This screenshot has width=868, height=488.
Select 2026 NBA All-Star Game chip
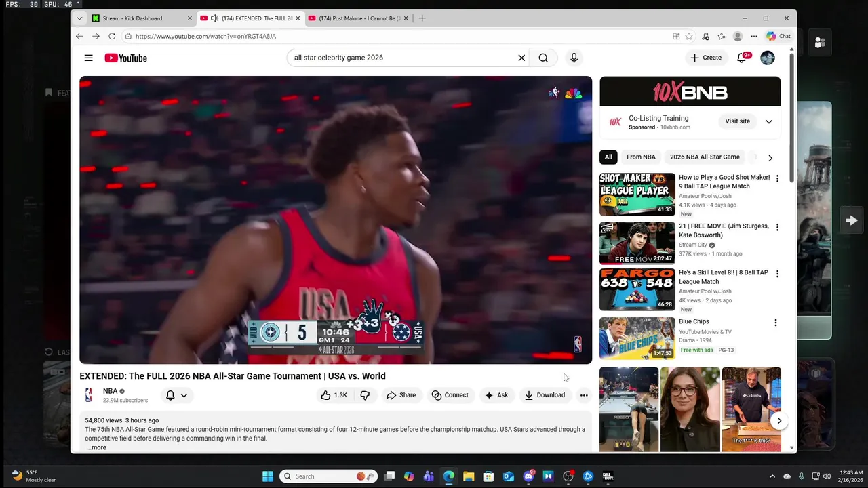705,157
